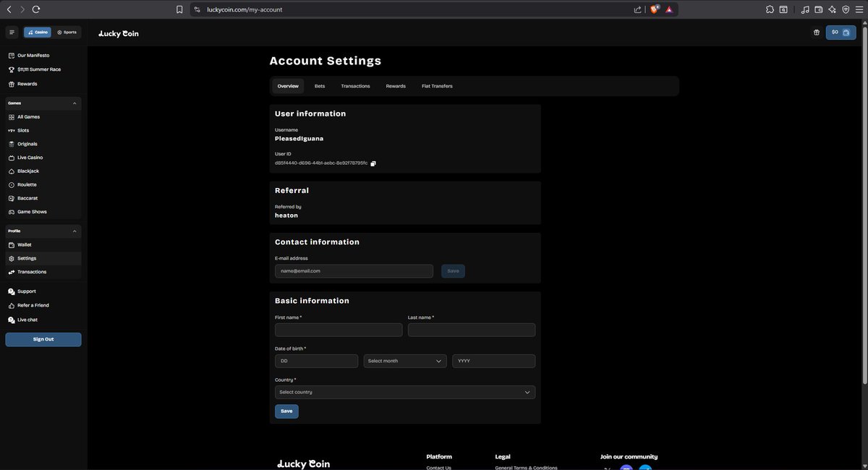868x470 pixels.
Task: Click the Slots icon in sidebar
Action: point(11,130)
